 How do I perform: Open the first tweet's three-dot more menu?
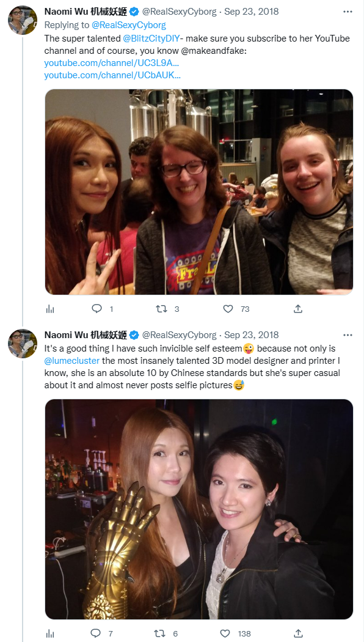348,12
